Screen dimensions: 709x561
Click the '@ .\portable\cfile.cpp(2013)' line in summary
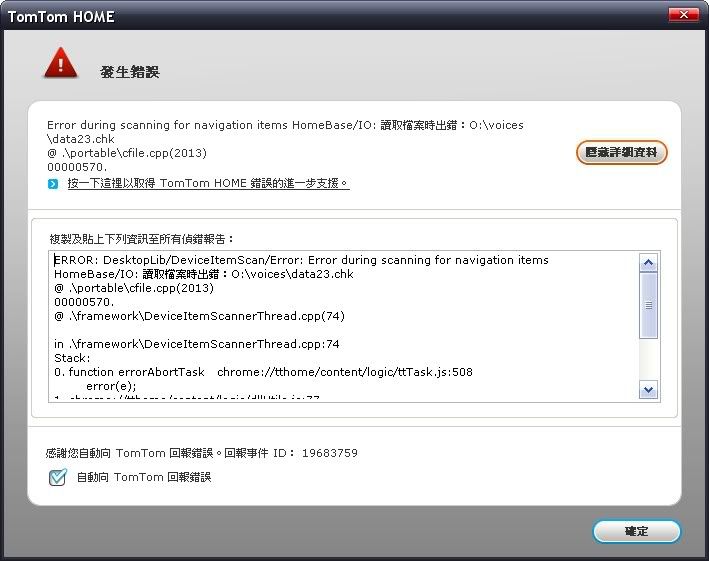coord(127,153)
